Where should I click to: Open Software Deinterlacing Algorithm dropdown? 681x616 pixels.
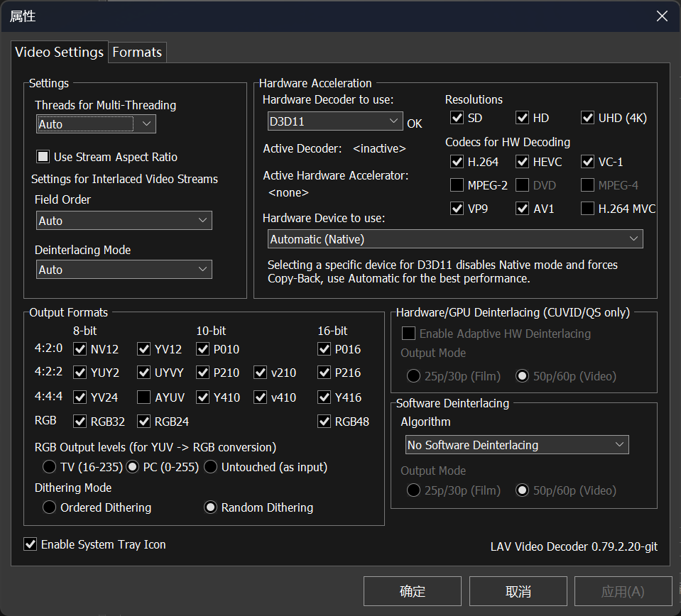pos(517,445)
